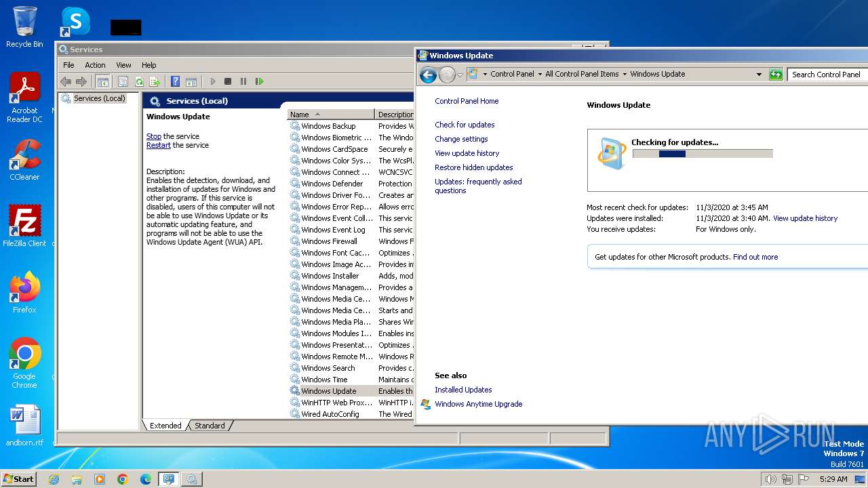Click the Checking for updates progress bar
Image resolution: width=868 pixels, height=488 pixels.
point(703,154)
